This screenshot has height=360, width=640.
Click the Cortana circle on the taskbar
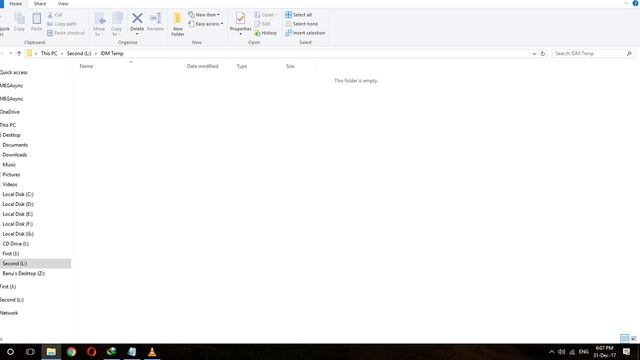click(x=10, y=351)
